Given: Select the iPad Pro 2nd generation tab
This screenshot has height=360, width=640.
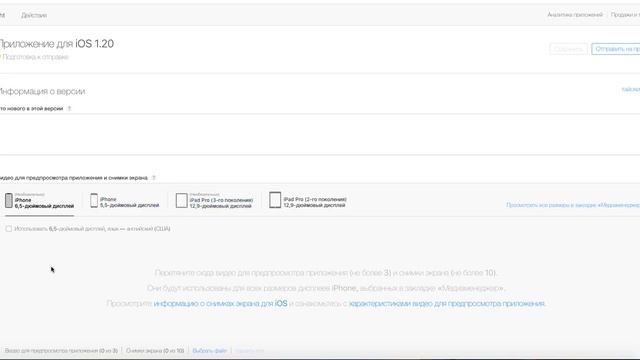Looking at the screenshot, I should (x=308, y=200).
